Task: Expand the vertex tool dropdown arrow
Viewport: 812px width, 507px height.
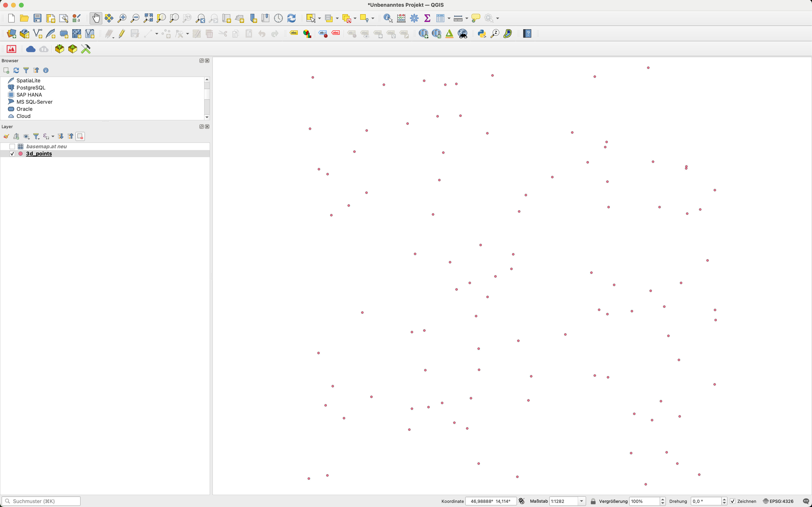Action: pyautogui.click(x=187, y=34)
